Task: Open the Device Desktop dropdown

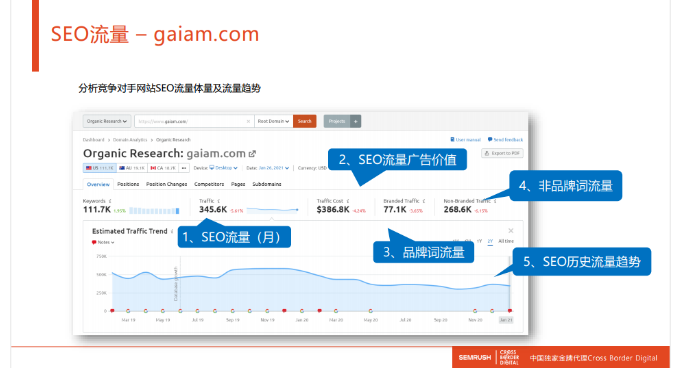Action: click(223, 168)
